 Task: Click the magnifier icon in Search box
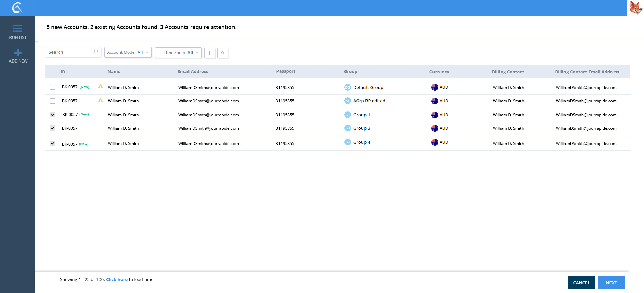tap(96, 52)
